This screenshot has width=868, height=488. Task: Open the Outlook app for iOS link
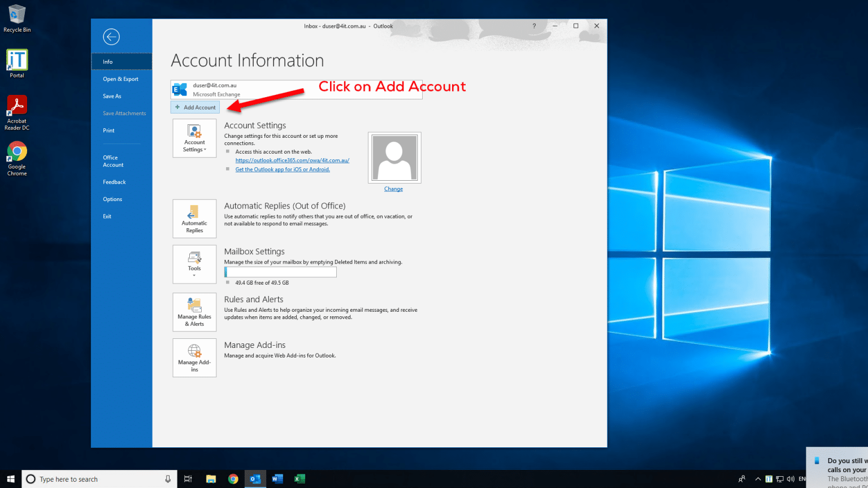tap(283, 169)
